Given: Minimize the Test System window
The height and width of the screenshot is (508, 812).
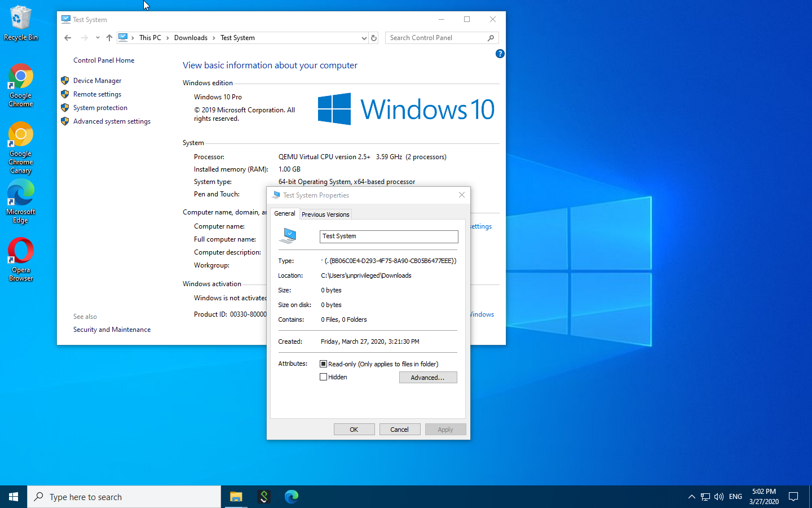Looking at the screenshot, I should coord(442,19).
